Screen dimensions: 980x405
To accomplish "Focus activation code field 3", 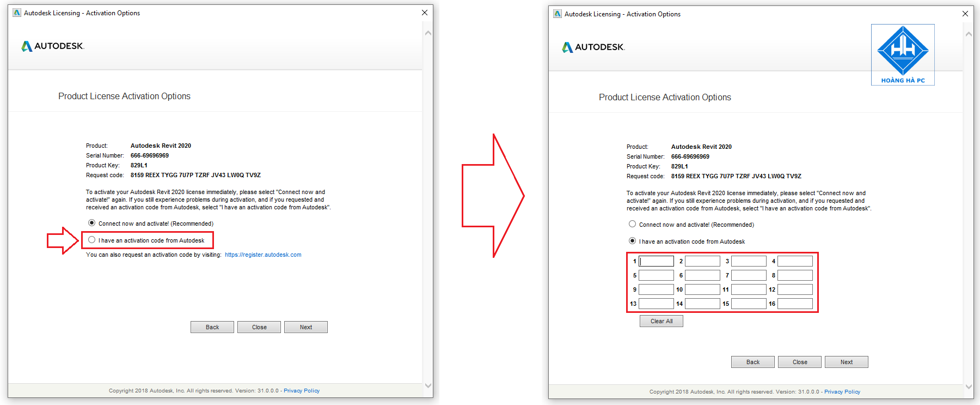I will pos(749,261).
